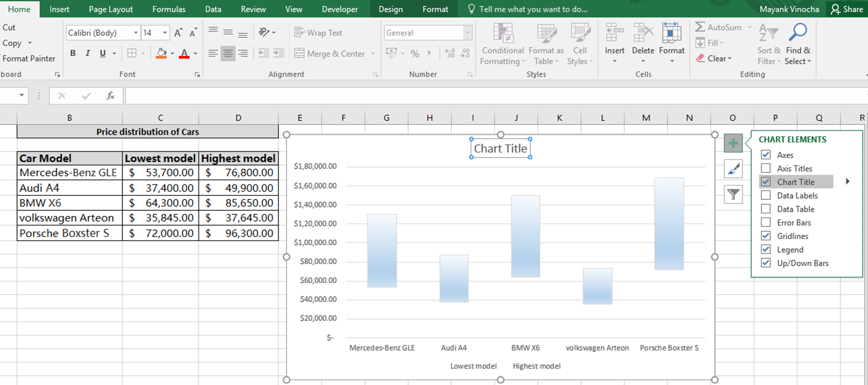Disable Gridlines checkbox
868x385 pixels.
click(766, 236)
